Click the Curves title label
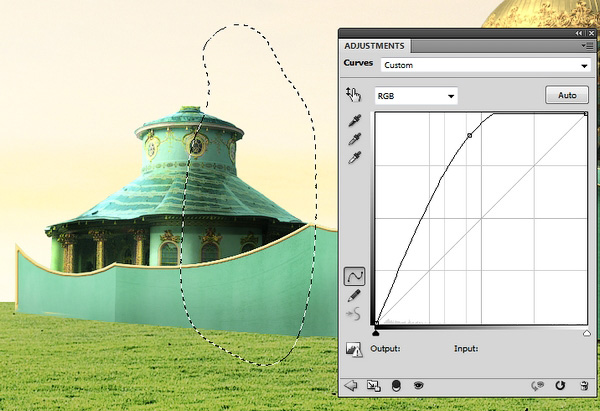Viewport: 600px width, 411px height. tap(358, 63)
